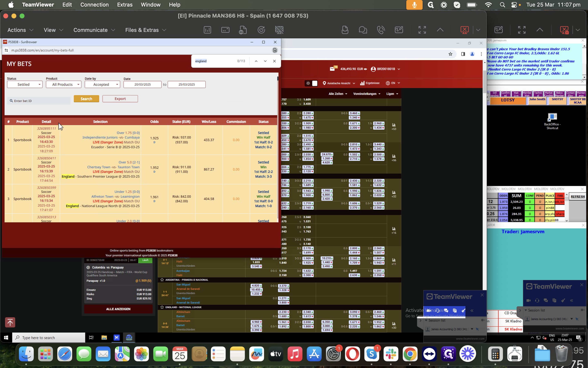588x368 pixels.
Task: Click the TeamViewer disabled-screen black screen icon
Action: point(279,30)
